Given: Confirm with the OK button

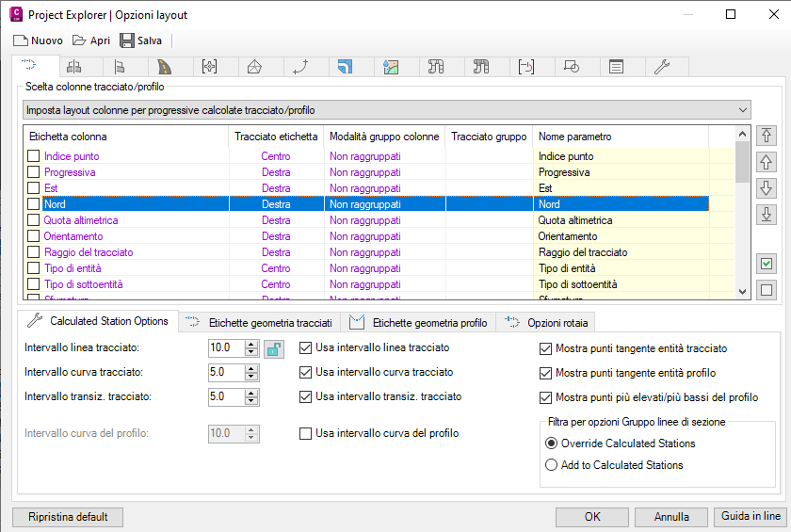Looking at the screenshot, I should 592,517.
